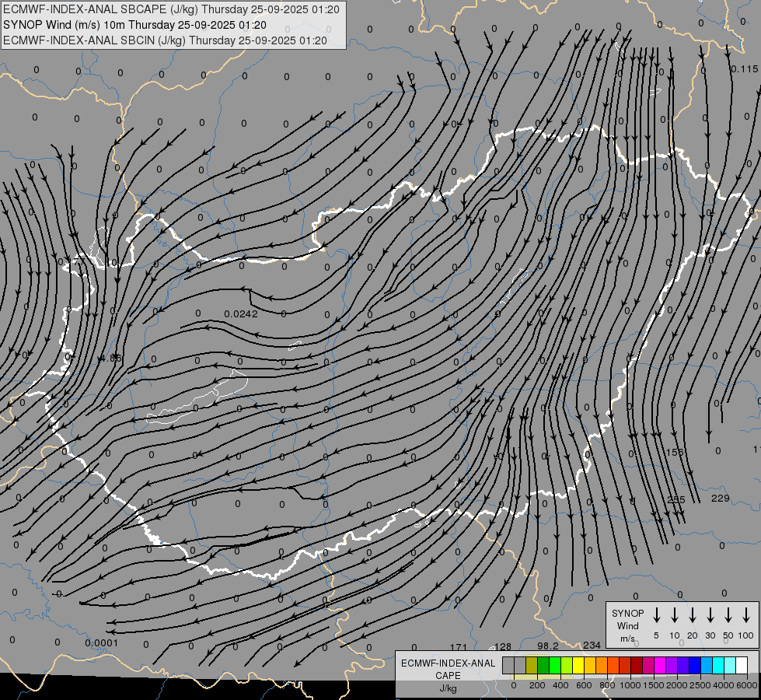Click the 400 tick label in CAPE legend
The width and height of the screenshot is (761, 700).
point(560,685)
